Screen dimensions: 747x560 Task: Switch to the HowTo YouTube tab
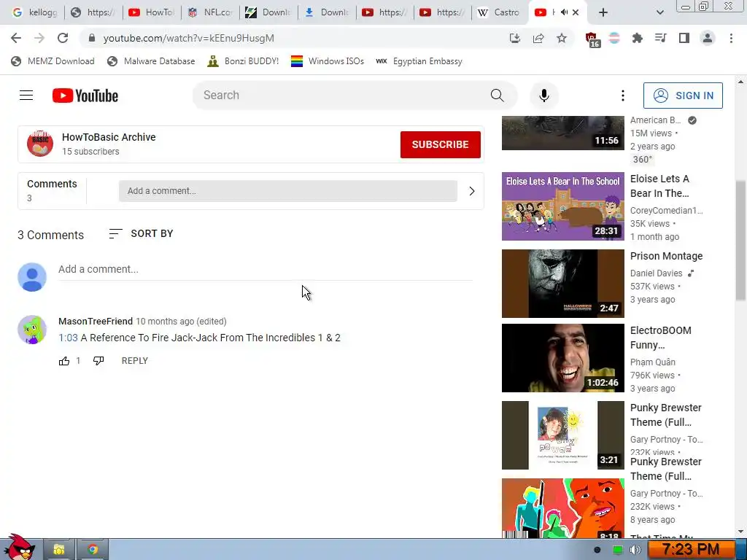pos(152,12)
